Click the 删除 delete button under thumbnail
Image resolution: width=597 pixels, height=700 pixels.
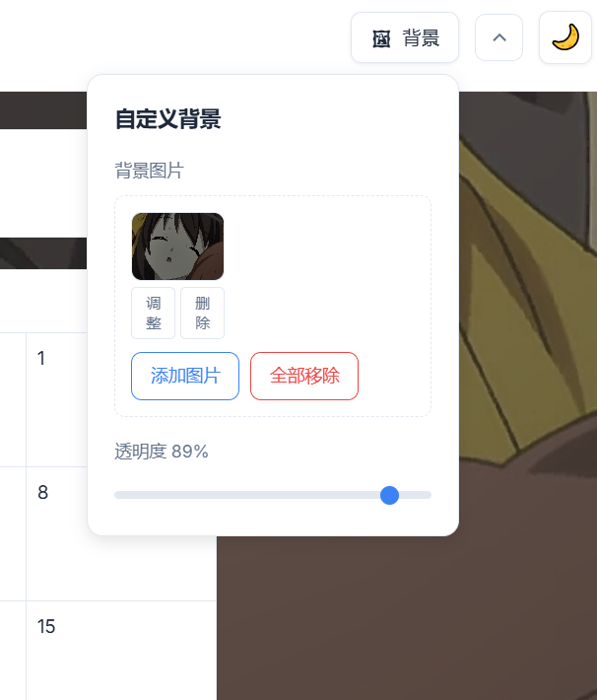(x=202, y=313)
